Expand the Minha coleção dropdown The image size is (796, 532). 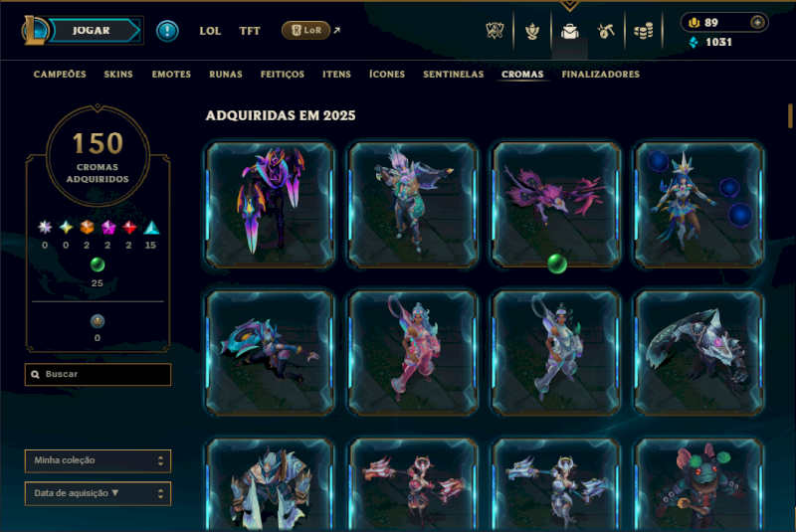click(x=98, y=461)
